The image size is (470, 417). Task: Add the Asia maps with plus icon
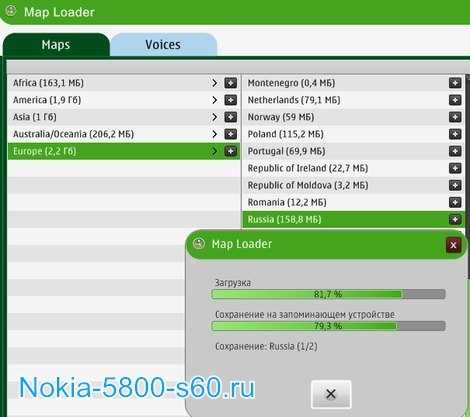231,117
